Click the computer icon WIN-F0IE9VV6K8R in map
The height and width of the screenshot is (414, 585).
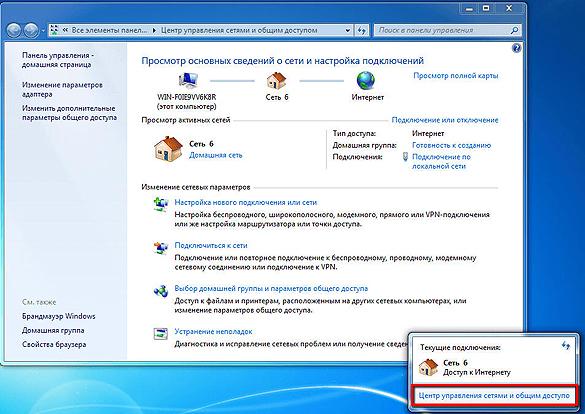pyautogui.click(x=188, y=81)
